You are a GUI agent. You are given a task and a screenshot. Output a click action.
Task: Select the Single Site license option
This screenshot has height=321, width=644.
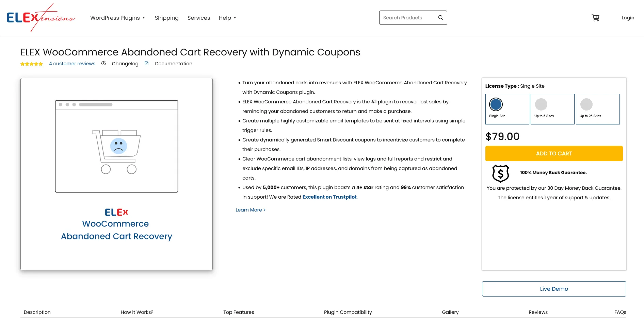[507, 109]
